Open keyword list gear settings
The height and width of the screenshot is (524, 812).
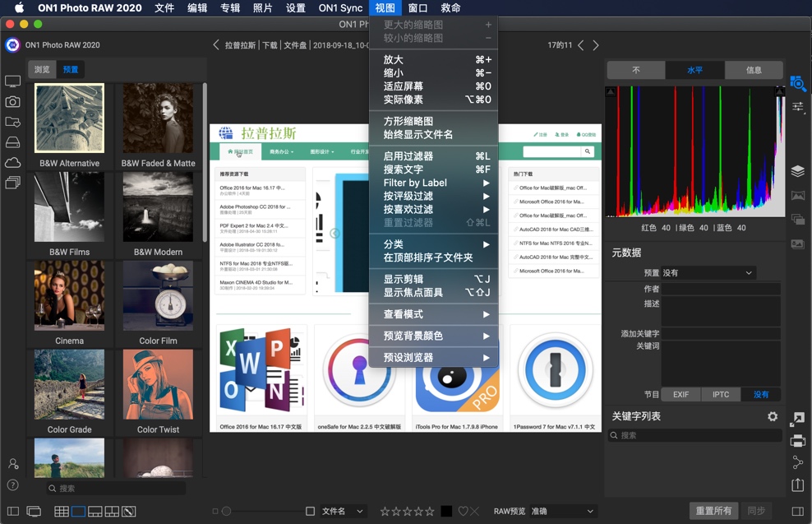click(x=773, y=417)
